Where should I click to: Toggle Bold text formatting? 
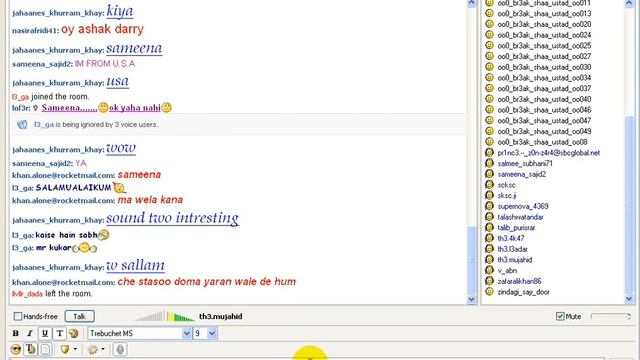[16, 333]
